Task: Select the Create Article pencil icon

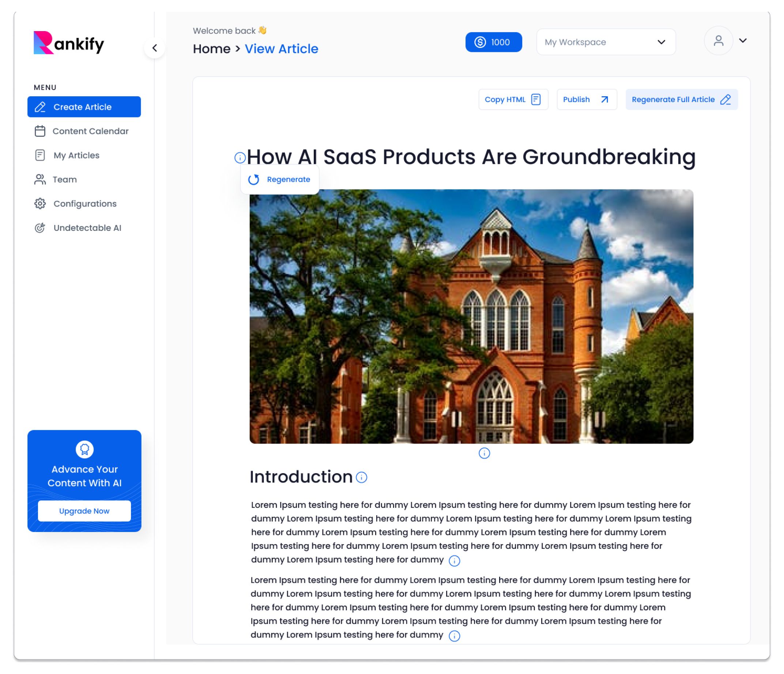Action: (40, 107)
